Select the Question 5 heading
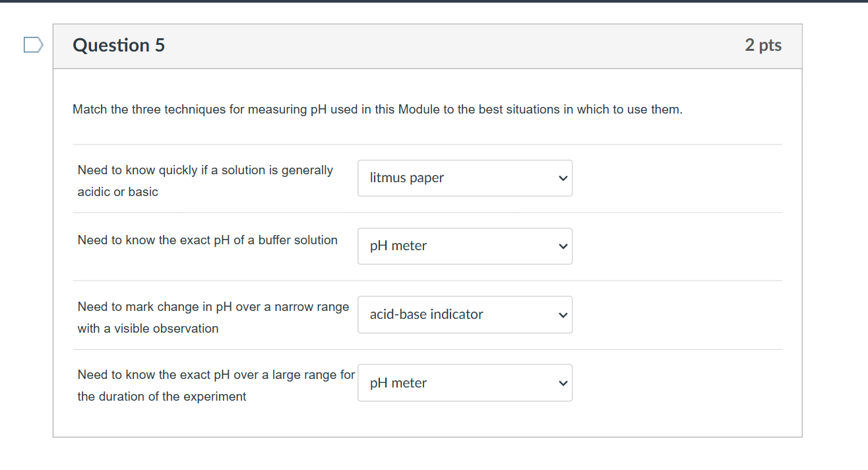This screenshot has width=868, height=470. 119,46
